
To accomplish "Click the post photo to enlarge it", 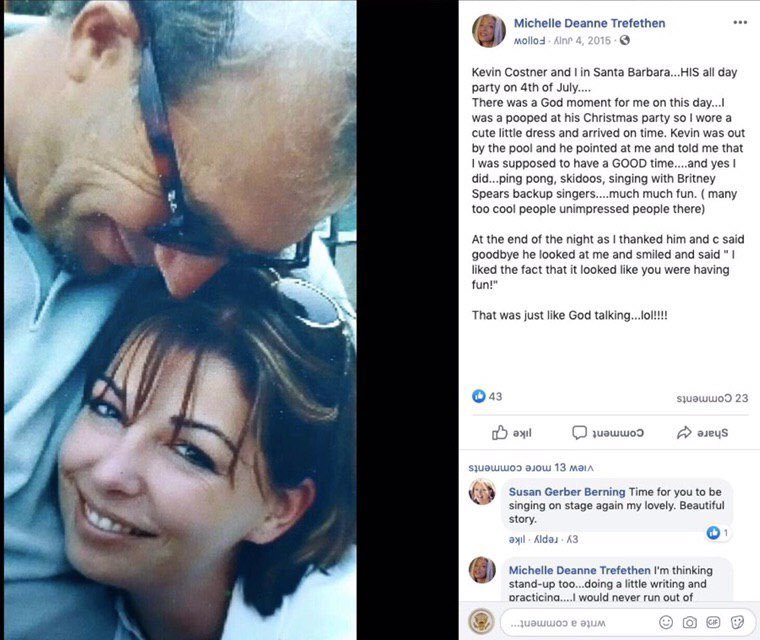I will [x=180, y=320].
